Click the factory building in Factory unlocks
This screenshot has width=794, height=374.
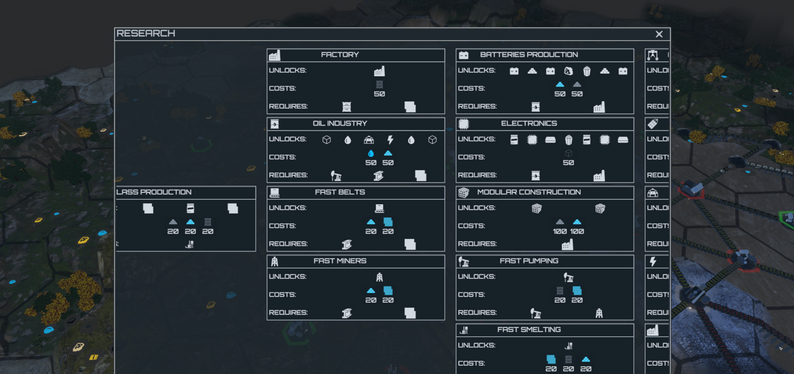click(379, 71)
